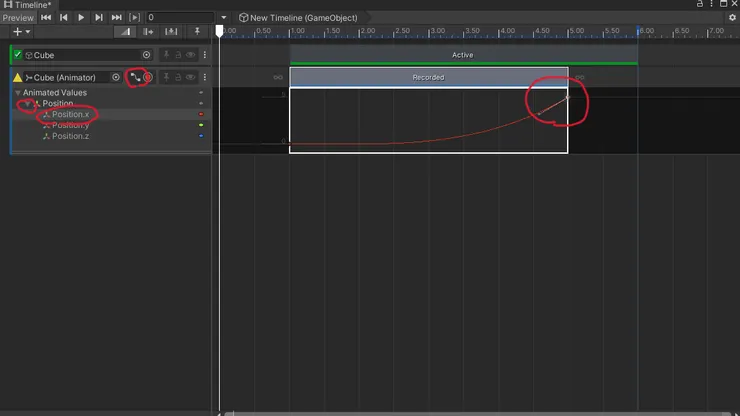Click the current frame number field
This screenshot has width=740, height=416.
[180, 17]
